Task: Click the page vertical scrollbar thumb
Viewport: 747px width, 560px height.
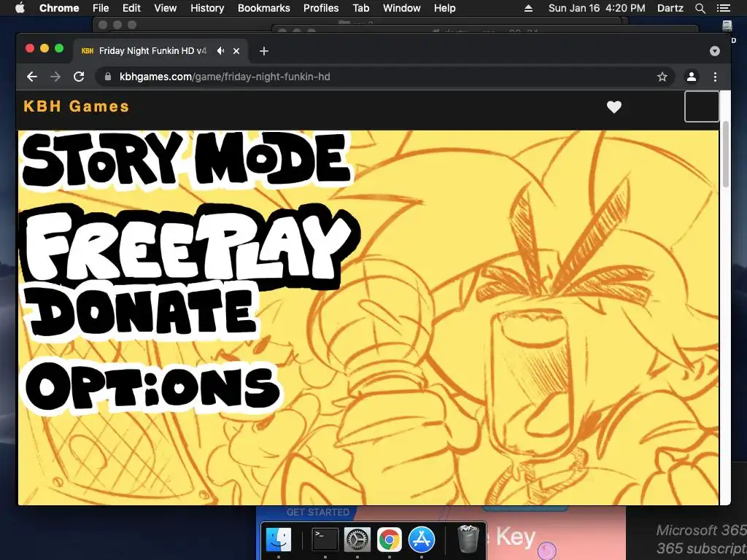Action: click(725, 155)
